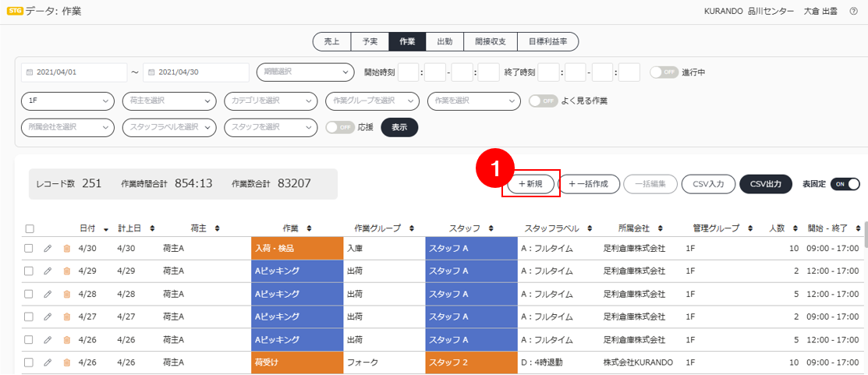Sort by 日付 column arrow

coord(106,228)
